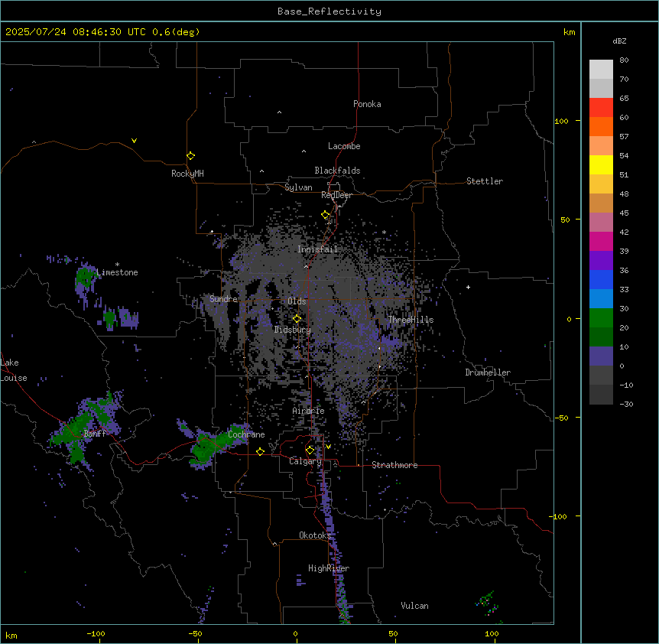Click the Stettler city label

[485, 181]
